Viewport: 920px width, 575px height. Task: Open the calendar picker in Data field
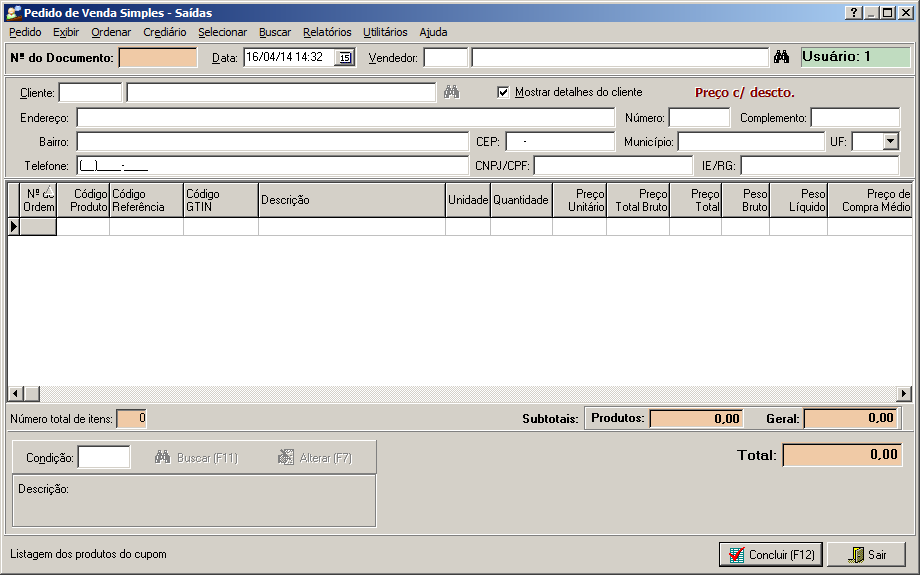pos(345,57)
